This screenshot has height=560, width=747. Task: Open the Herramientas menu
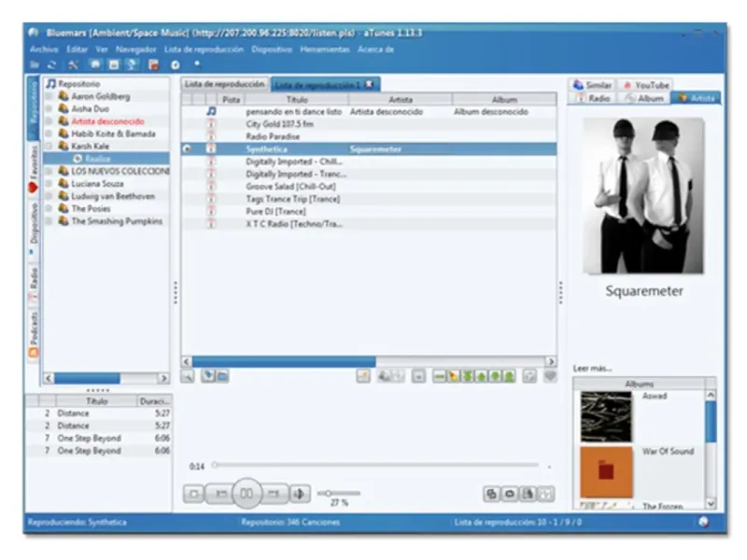click(324, 49)
